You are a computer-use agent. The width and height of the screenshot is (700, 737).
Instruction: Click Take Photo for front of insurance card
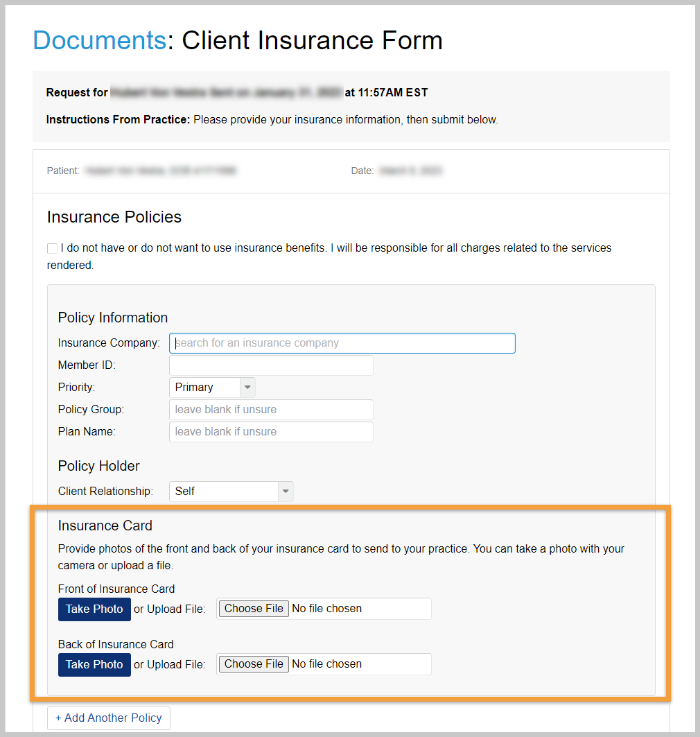coord(94,609)
